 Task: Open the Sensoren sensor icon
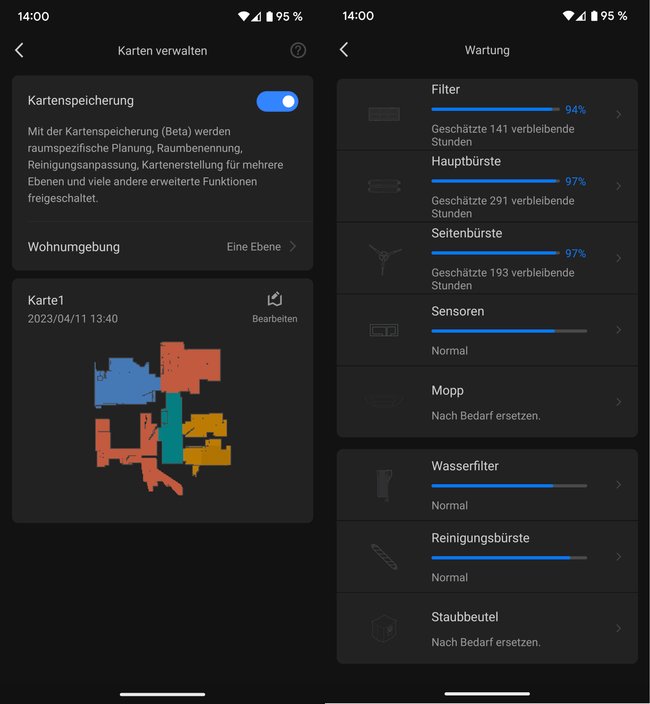(384, 330)
